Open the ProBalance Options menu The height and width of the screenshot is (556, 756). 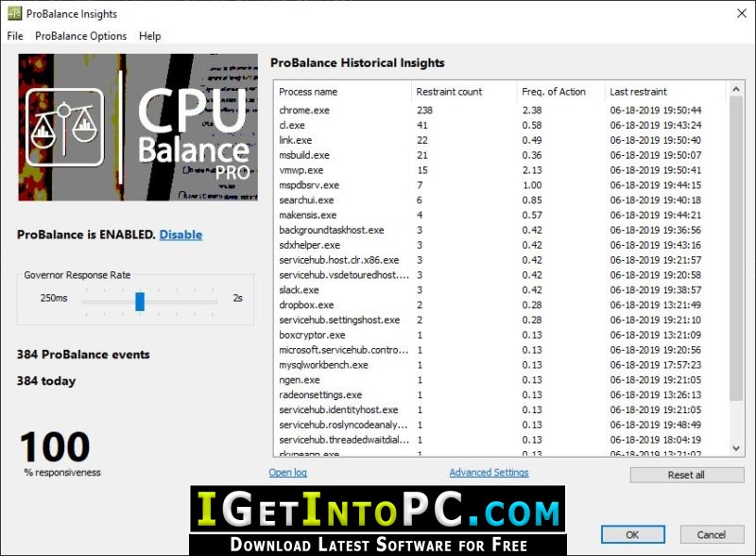81,36
